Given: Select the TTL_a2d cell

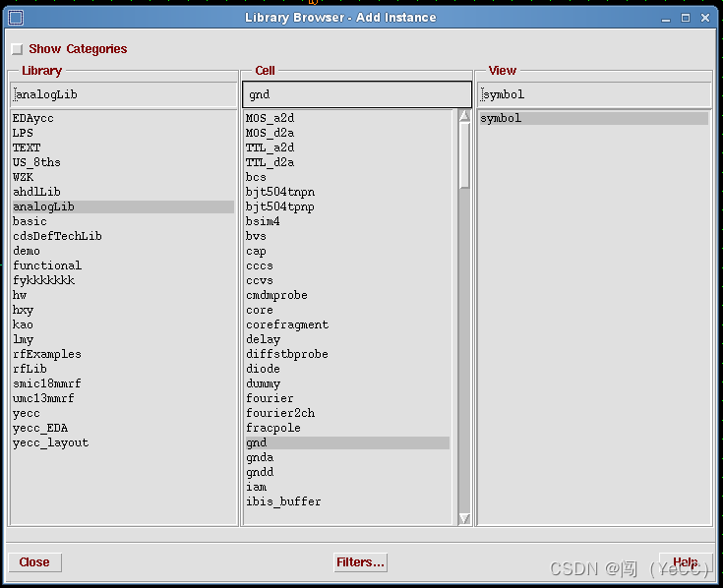Looking at the screenshot, I should [x=271, y=147].
